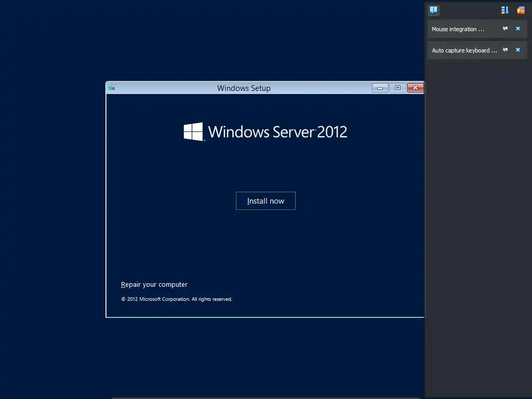The image size is (532, 399).
Task: Click the Install now button
Action: [265, 201]
